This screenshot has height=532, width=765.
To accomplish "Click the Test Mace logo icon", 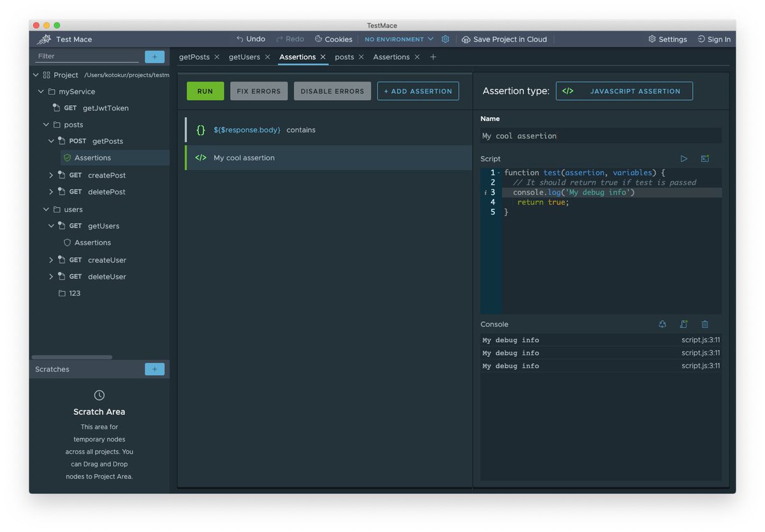I will 43,40.
